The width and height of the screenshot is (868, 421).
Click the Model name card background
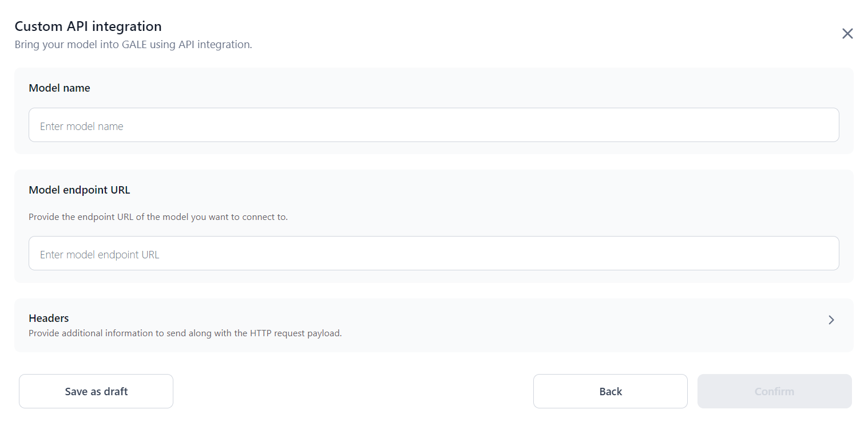tap(458, 86)
